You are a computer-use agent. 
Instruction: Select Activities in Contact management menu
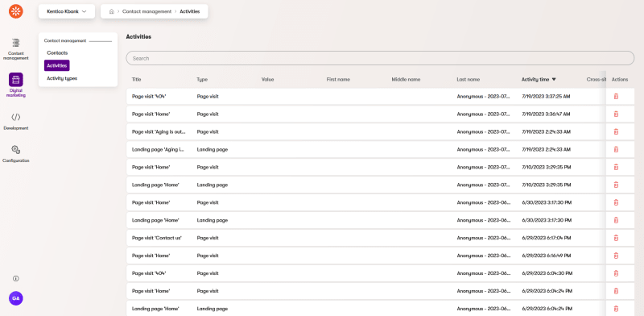click(57, 65)
